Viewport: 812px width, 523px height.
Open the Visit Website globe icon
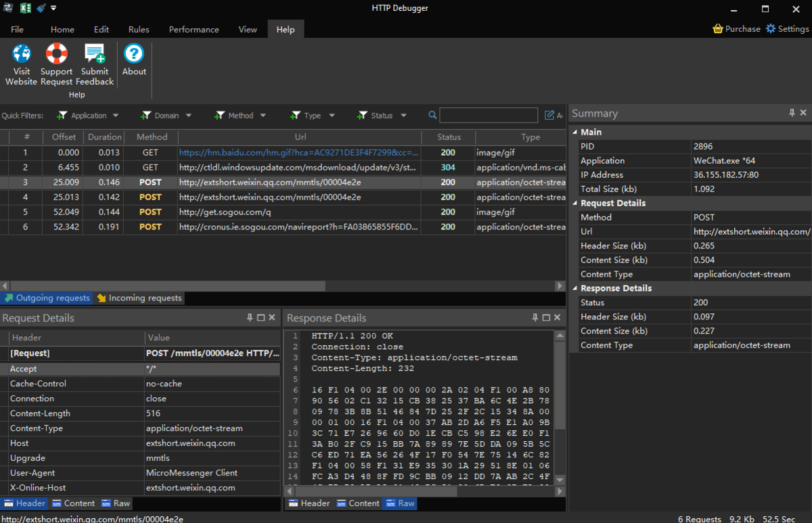click(22, 53)
